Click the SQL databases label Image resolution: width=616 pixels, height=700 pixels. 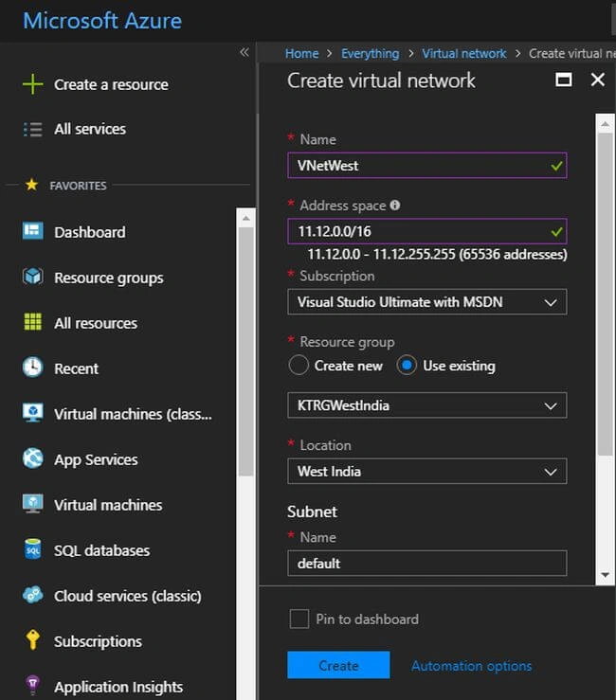(101, 550)
